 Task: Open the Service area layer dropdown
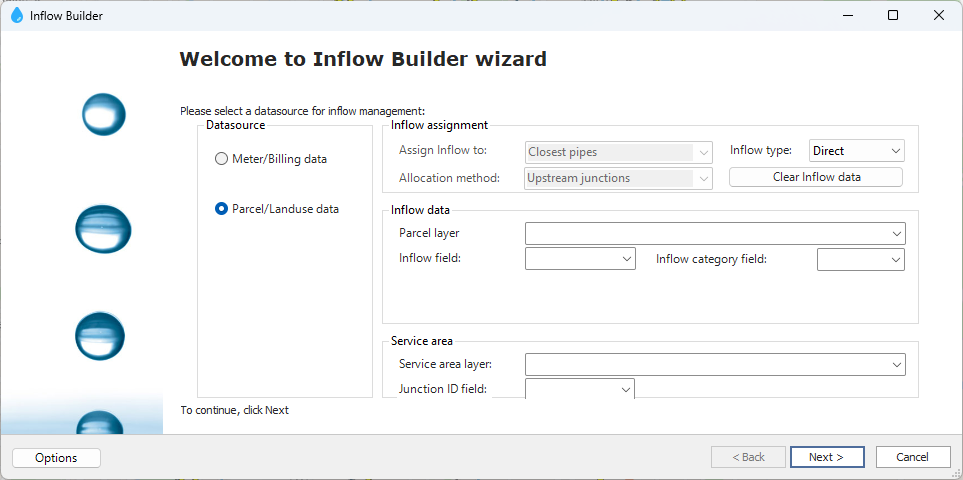[x=715, y=364]
